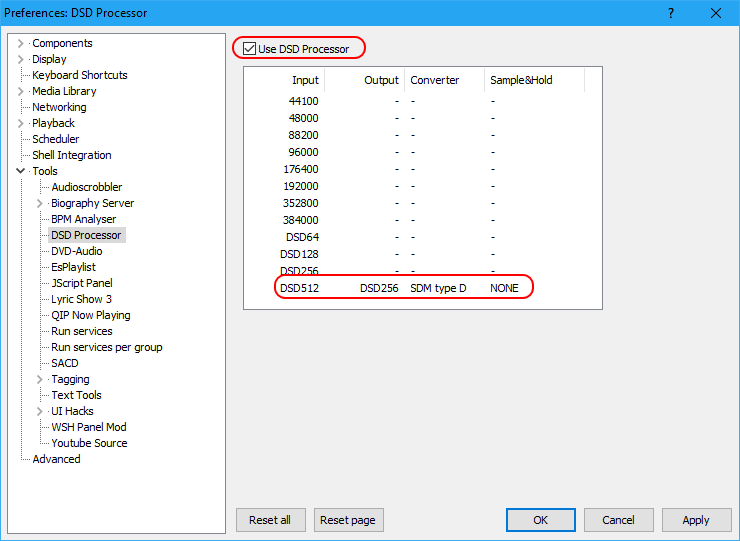Viewport: 740px width, 541px height.
Task: Click the Reset all button
Action: pos(270,520)
